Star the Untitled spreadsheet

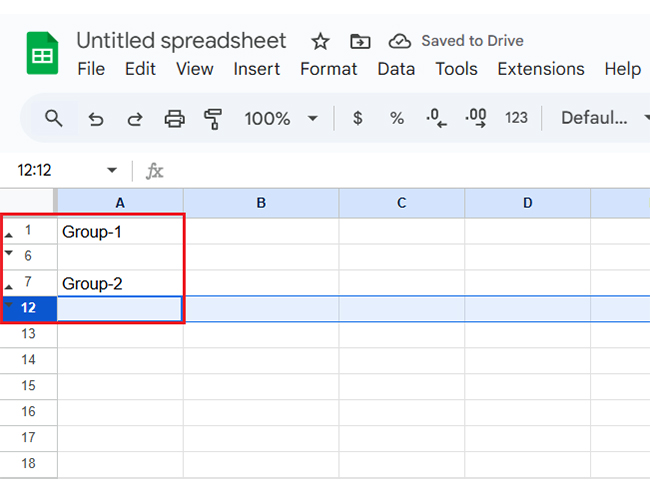(320, 41)
